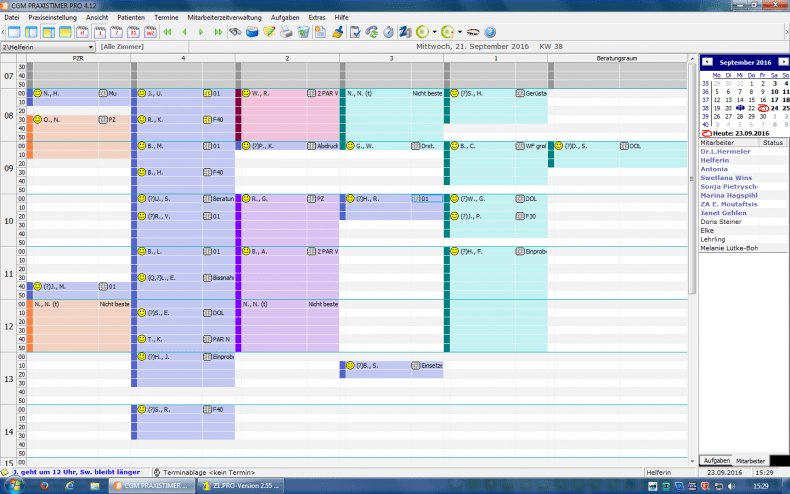Open the blue question mark help icon
The width and height of the screenshot is (790, 494).
(x=490, y=32)
